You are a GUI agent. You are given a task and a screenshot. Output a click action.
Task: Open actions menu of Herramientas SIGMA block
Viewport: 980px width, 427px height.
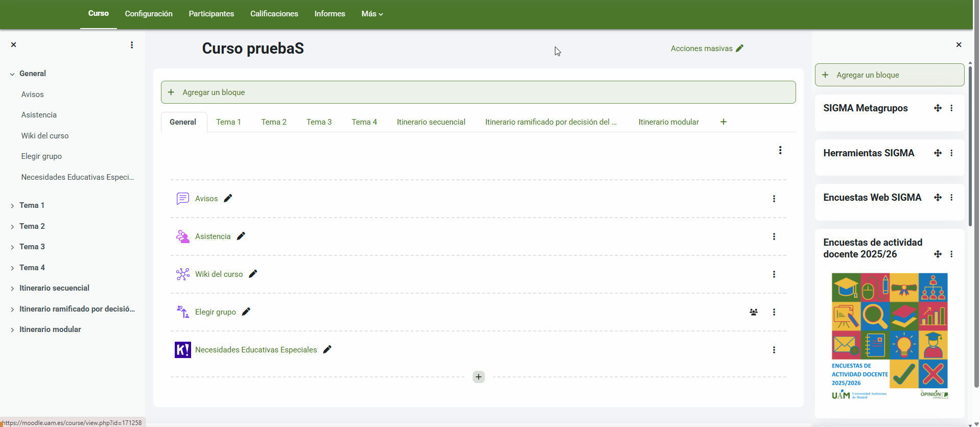coord(951,153)
